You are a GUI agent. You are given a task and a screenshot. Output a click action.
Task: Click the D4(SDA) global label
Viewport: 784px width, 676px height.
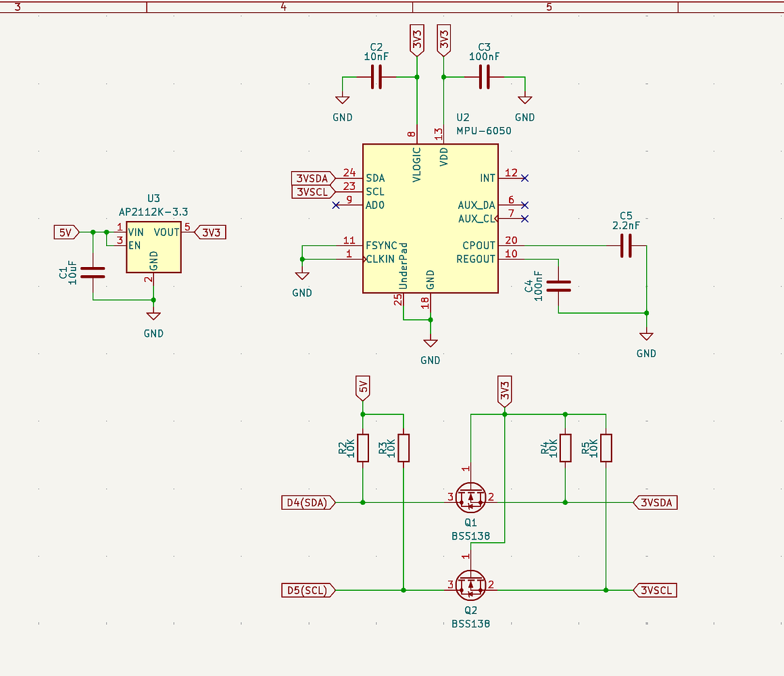tap(308, 502)
